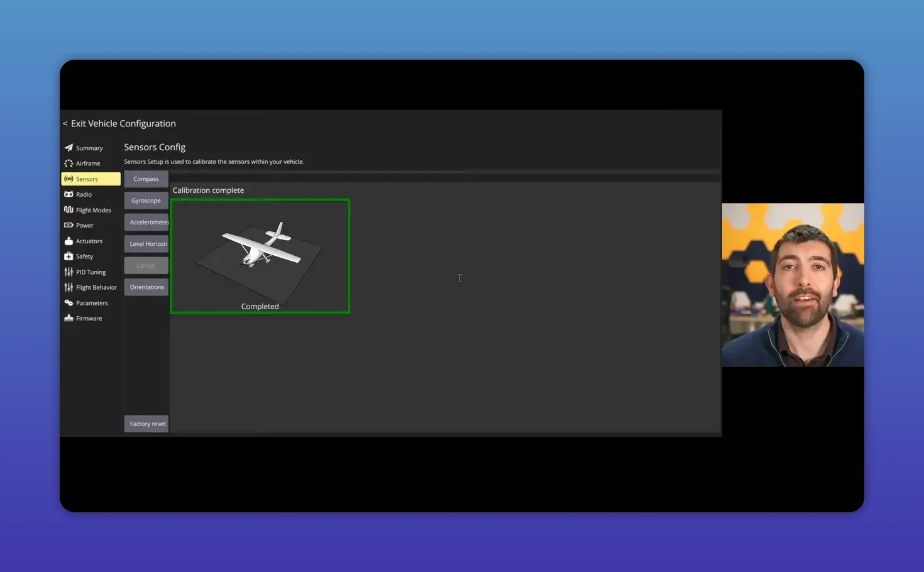Click the Radio icon in sidebar

(x=69, y=194)
